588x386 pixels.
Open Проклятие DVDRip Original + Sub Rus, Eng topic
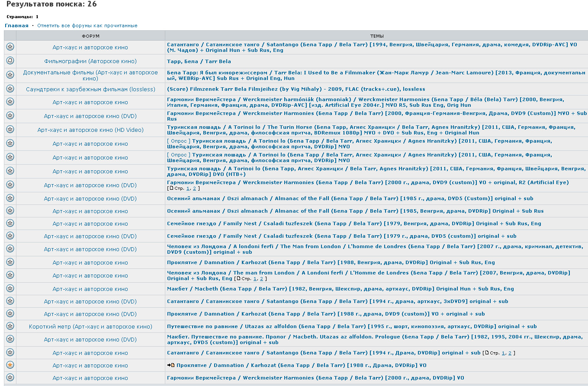331,262
